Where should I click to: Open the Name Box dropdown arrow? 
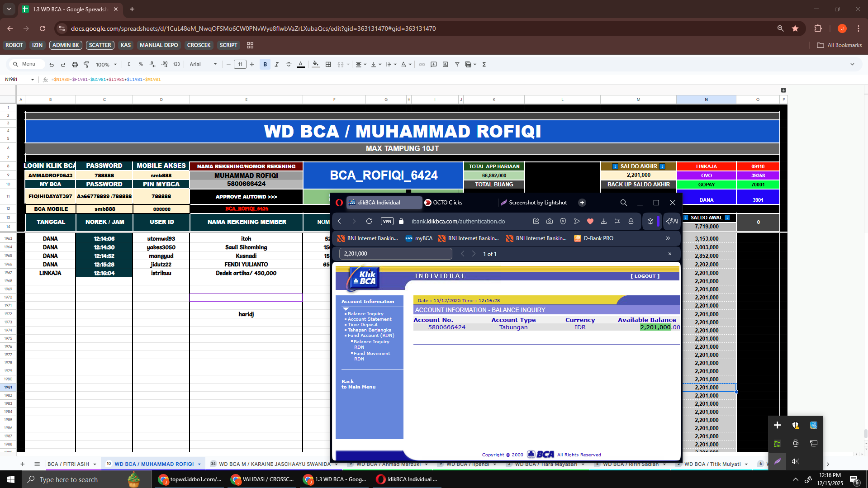point(33,80)
